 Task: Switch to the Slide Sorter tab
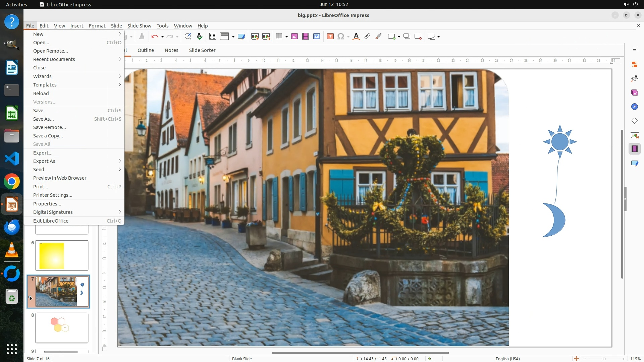[x=202, y=50]
